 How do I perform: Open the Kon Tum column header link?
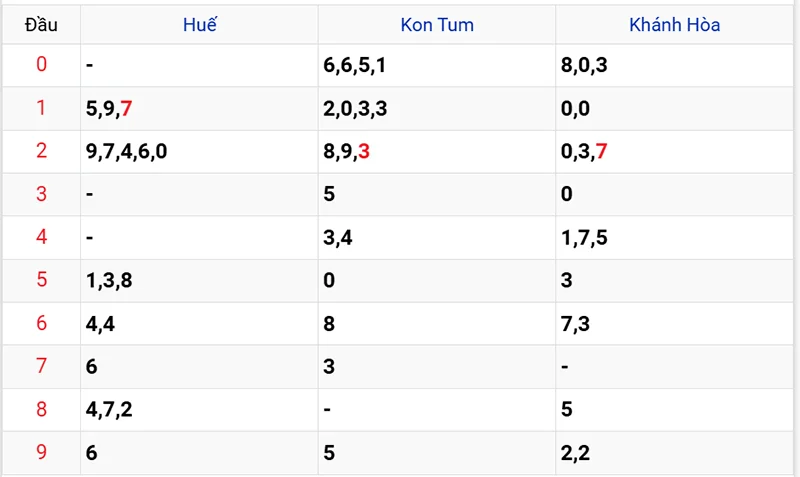click(x=437, y=25)
